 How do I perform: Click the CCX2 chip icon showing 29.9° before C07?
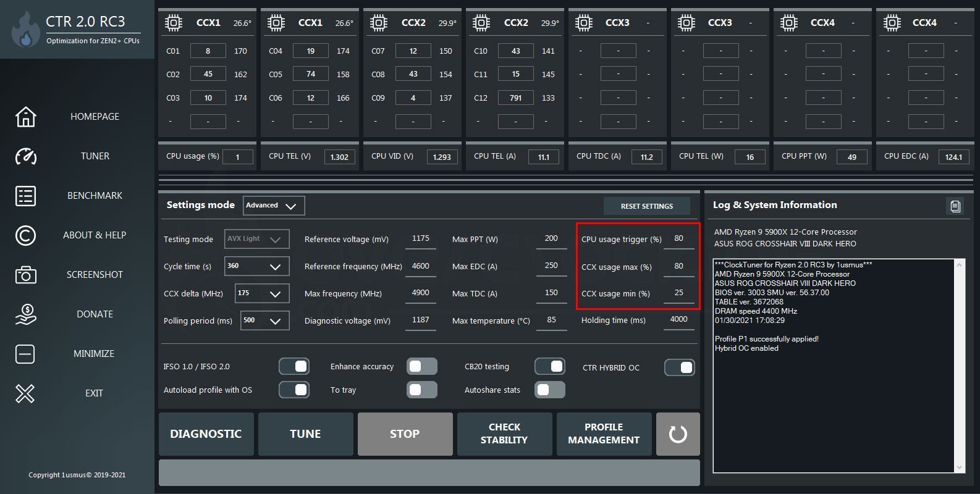[378, 23]
